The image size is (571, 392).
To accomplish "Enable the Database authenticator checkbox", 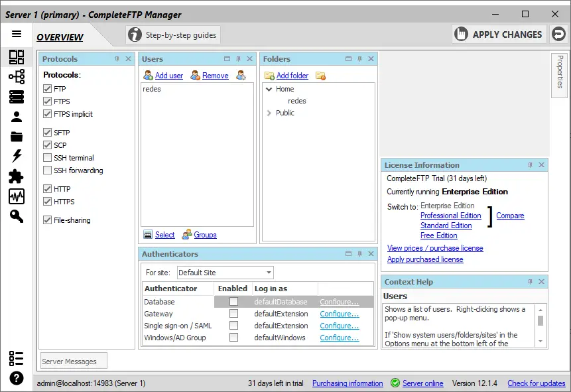I will click(234, 302).
